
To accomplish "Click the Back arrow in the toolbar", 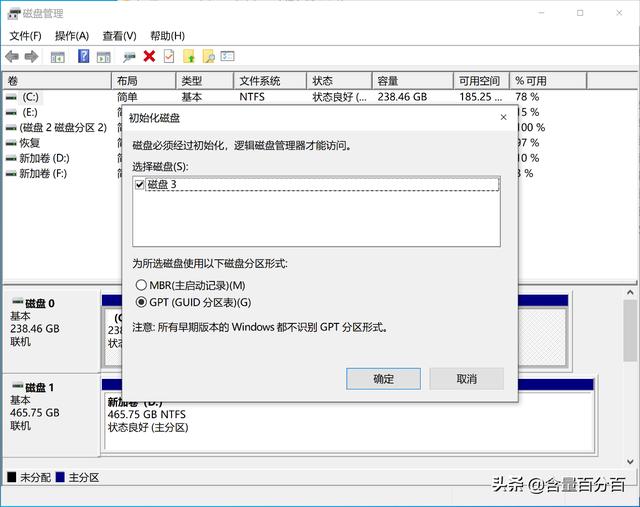I will [12, 56].
